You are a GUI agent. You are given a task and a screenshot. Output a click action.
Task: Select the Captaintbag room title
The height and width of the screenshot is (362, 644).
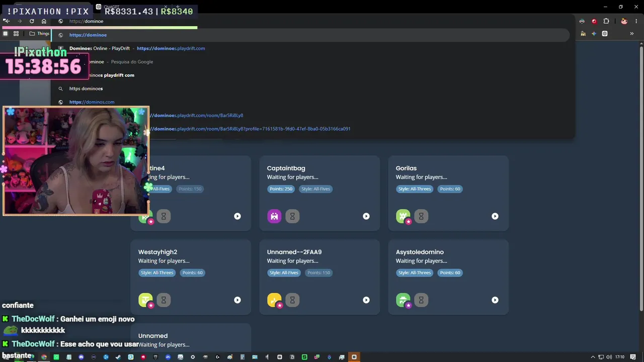(286, 168)
